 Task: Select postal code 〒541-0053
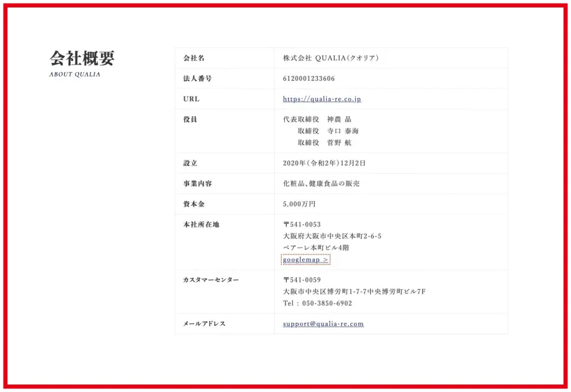click(302, 225)
